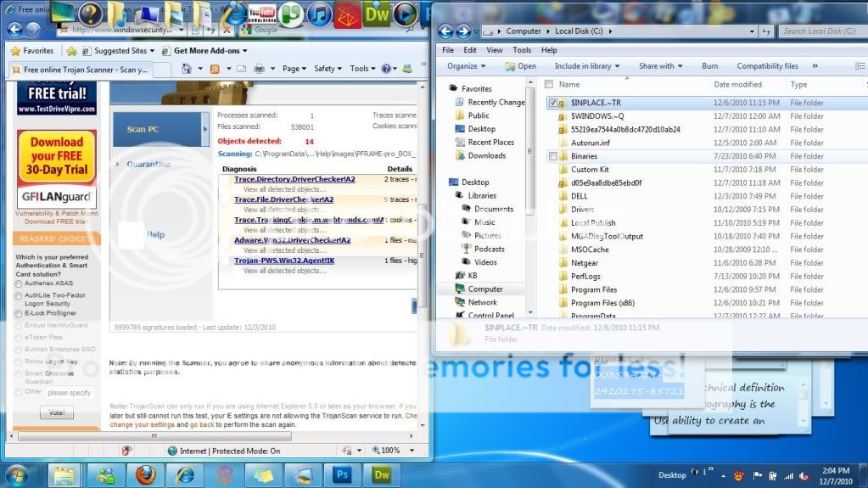This screenshot has width=868, height=488.
Task: Toggle the select-all checkbox beside Name
Action: [549, 84]
